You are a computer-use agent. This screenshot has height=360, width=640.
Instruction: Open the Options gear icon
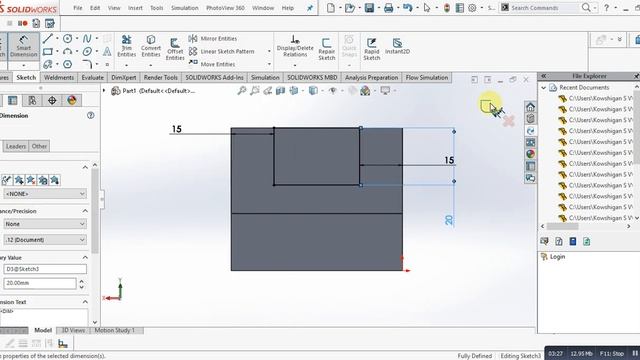pos(472,8)
